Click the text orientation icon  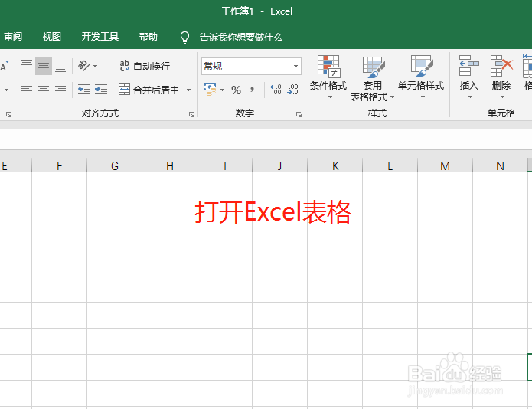(x=83, y=66)
